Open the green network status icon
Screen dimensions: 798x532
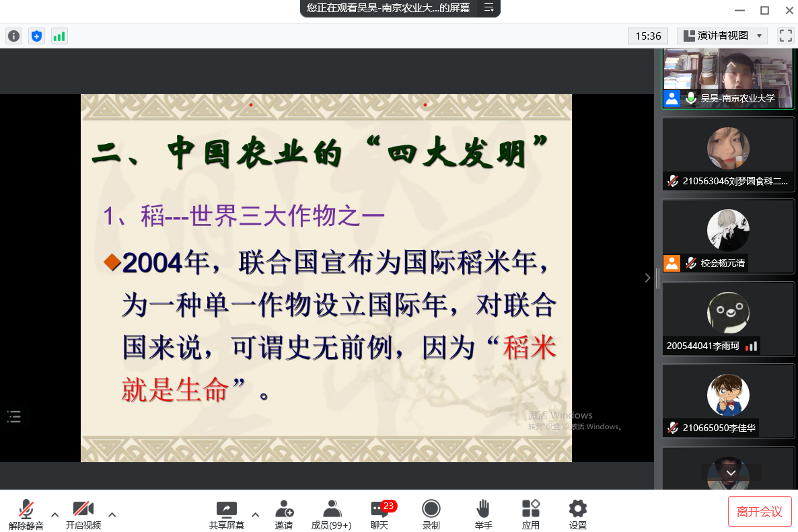tap(59, 36)
